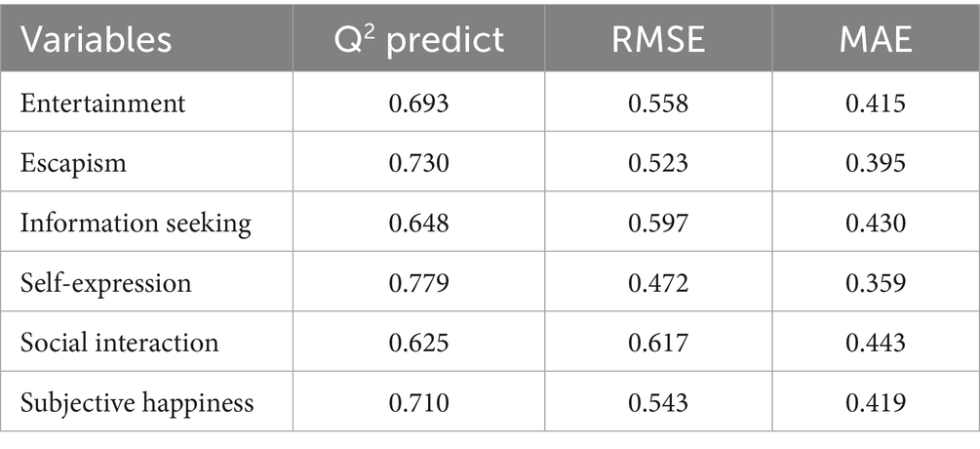The image size is (980, 449).
Task: Click the MAE column header
Action: click(876, 40)
